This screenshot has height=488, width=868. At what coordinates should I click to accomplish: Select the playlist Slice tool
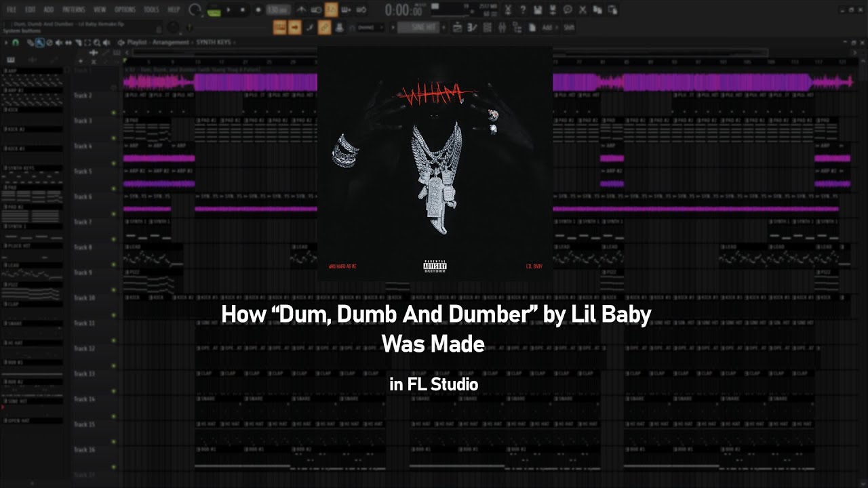coord(78,42)
